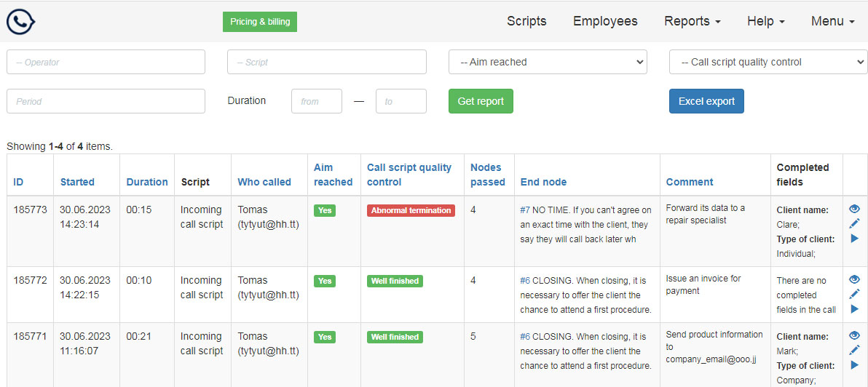The width and height of the screenshot is (868, 387).
Task: Expand the Reports menu
Action: click(x=692, y=21)
